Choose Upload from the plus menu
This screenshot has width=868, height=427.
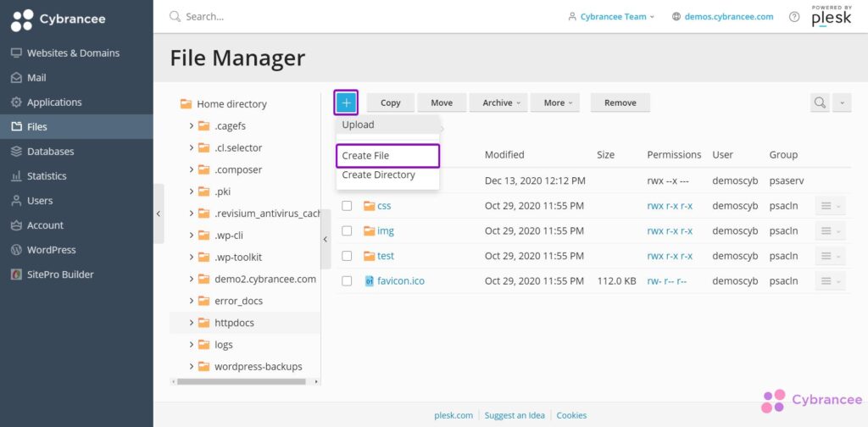pyautogui.click(x=387, y=125)
